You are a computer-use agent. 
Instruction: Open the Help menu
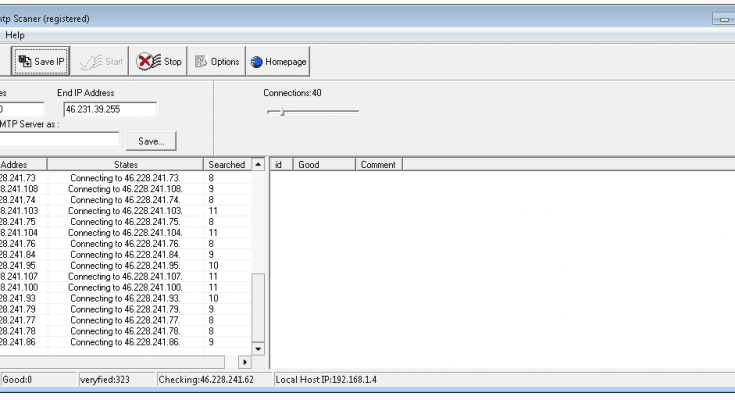[15, 35]
